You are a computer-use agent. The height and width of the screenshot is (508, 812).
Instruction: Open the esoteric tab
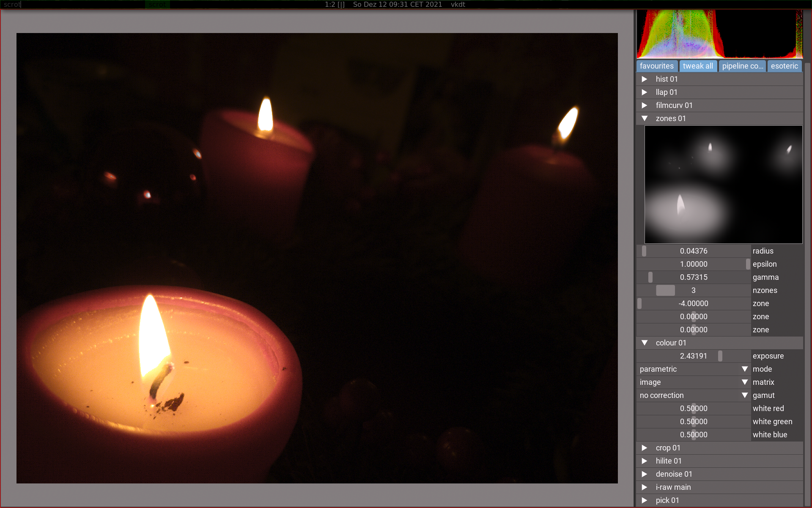[x=784, y=66]
